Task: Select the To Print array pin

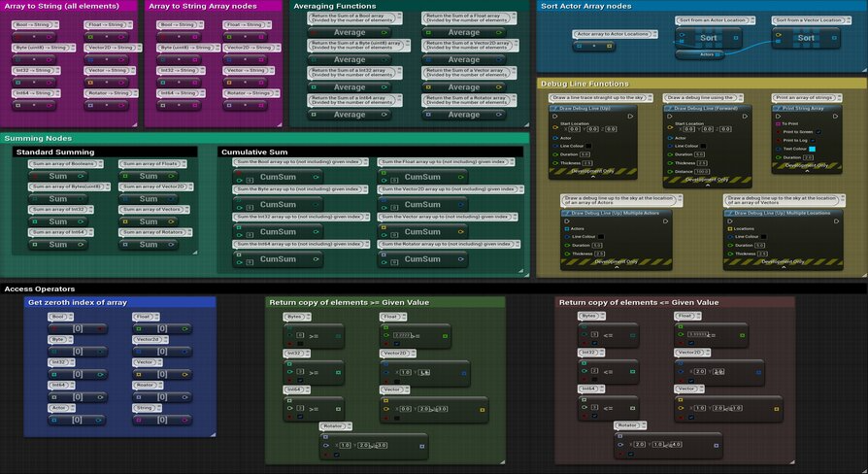Action: (x=779, y=124)
